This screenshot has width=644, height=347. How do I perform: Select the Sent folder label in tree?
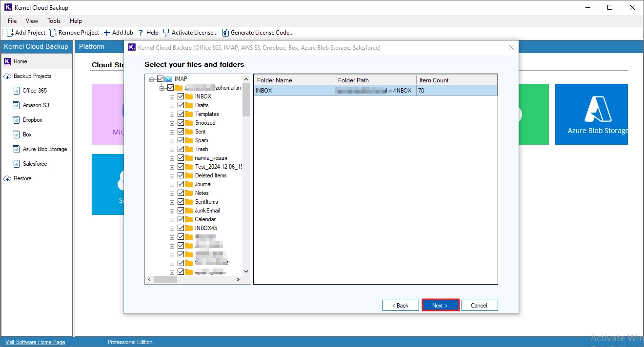[200, 132]
